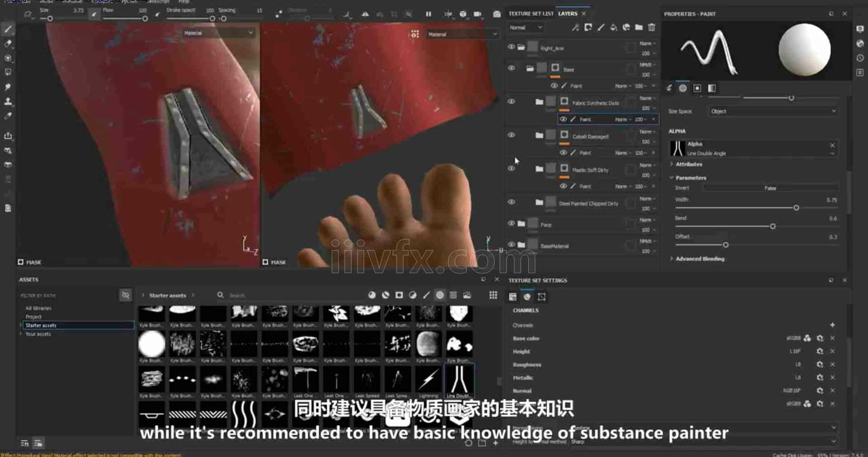Hide the Cobalt Damaged layer

[511, 135]
